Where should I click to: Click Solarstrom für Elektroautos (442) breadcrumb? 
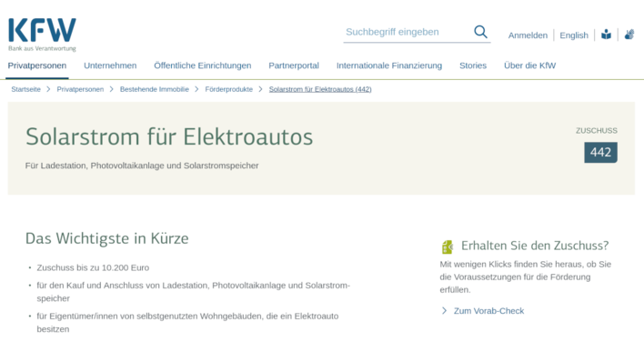(320, 89)
